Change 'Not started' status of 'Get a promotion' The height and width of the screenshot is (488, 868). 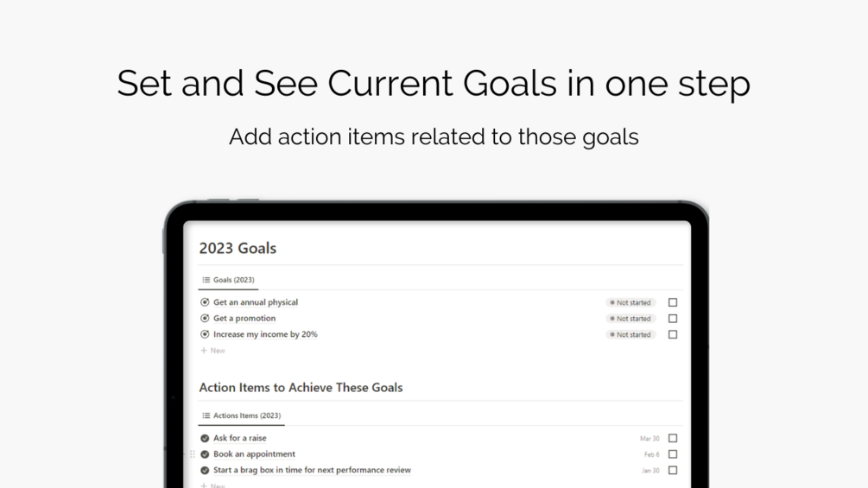[x=630, y=319]
